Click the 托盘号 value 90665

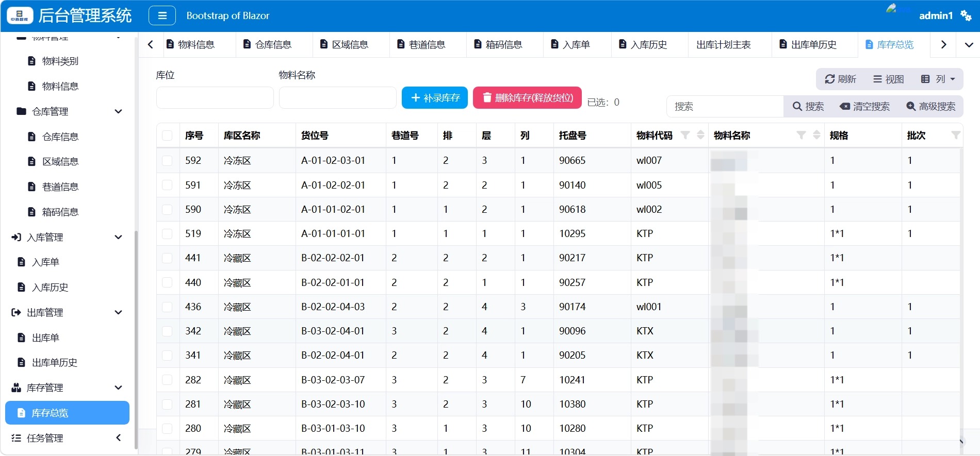[572, 160]
